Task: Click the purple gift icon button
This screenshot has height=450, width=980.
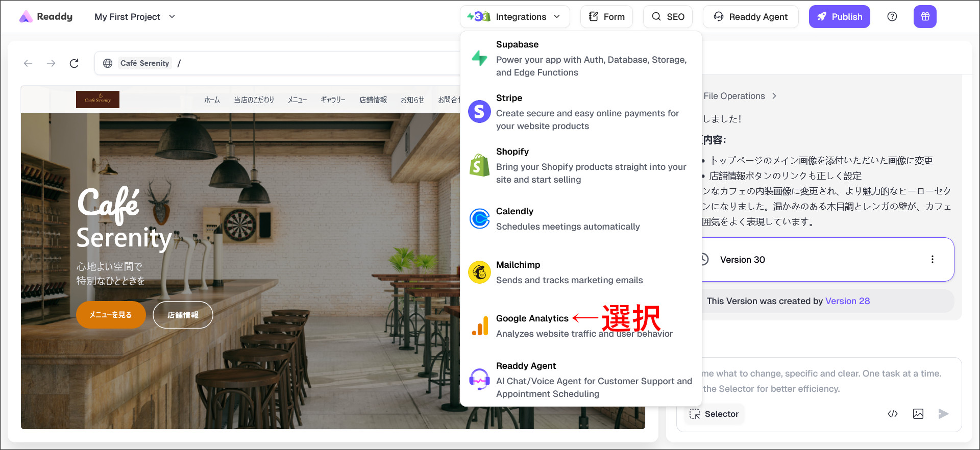Action: 924,17
